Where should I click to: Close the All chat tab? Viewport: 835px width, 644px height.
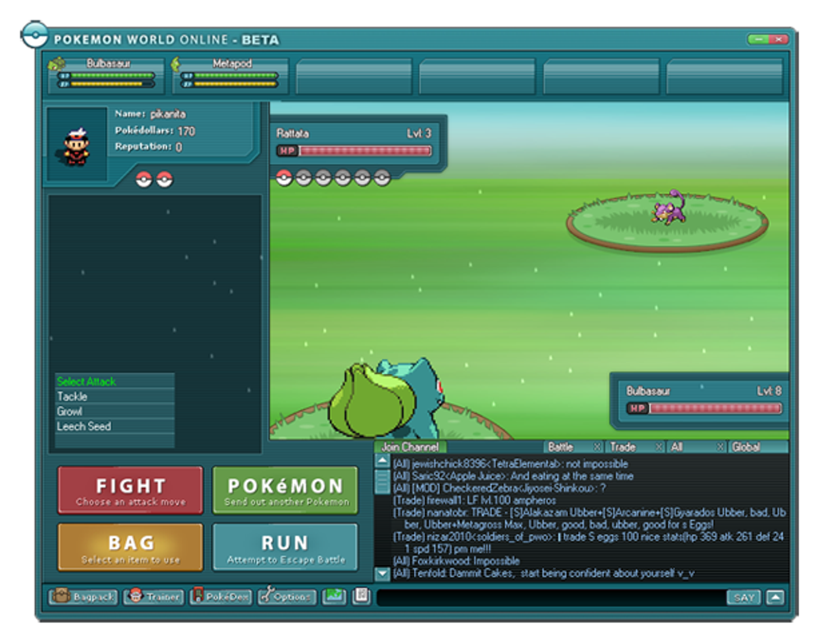tap(720, 447)
